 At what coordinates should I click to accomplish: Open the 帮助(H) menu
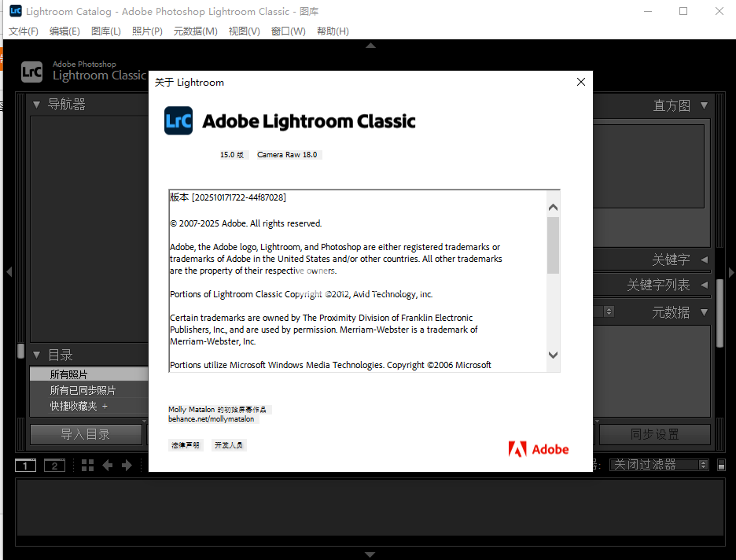333,31
